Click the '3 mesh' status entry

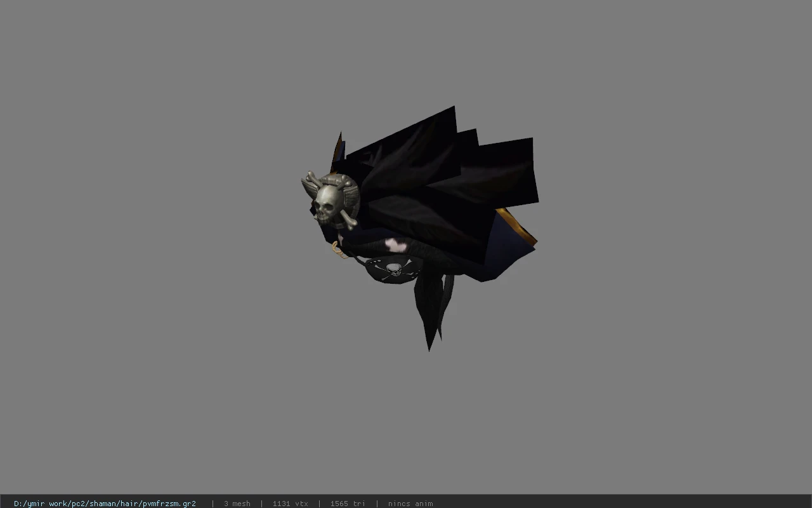pos(237,504)
